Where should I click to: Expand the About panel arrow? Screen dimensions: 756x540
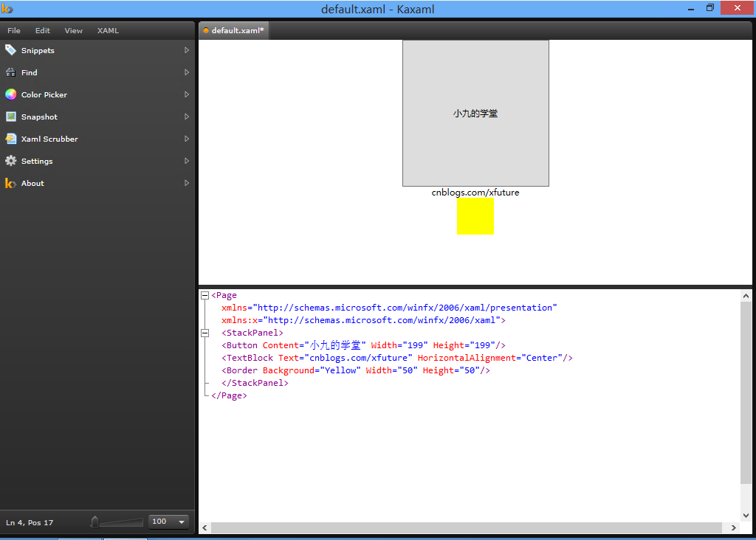point(187,183)
